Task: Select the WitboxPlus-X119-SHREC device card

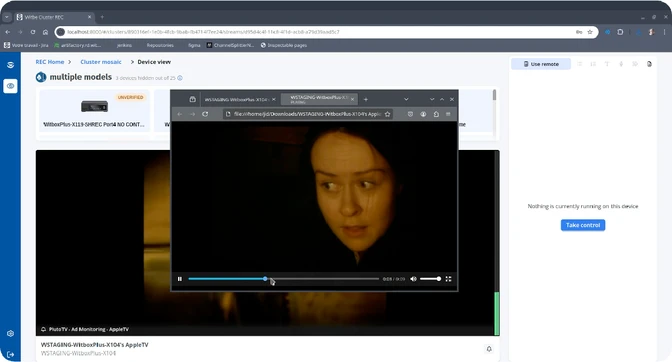Action: [94, 111]
